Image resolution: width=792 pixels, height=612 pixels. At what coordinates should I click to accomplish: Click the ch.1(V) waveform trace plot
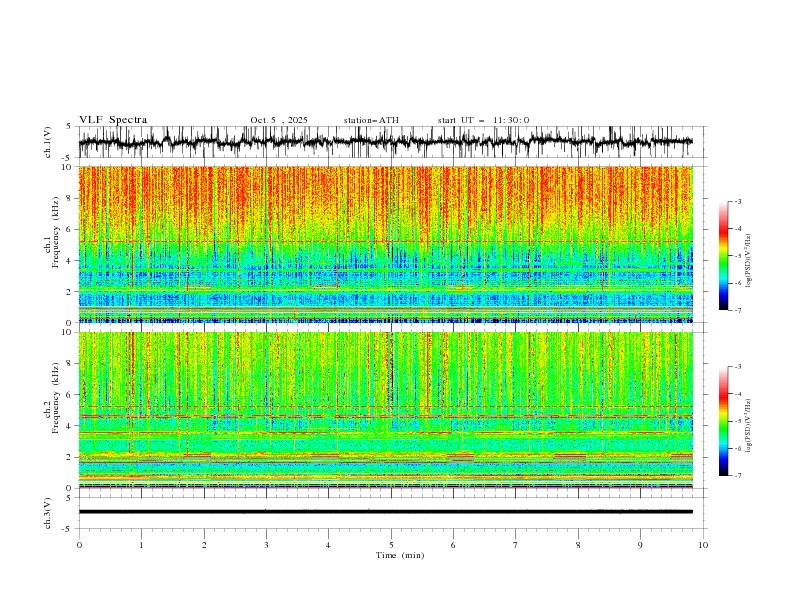pyautogui.click(x=385, y=142)
